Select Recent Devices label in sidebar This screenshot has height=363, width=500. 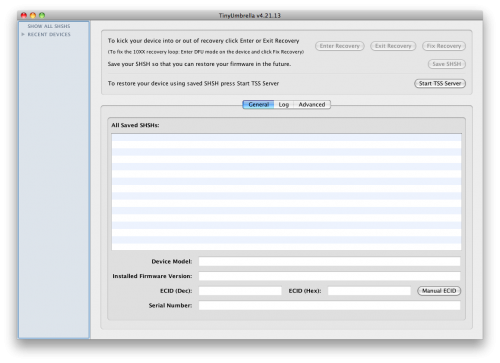pyautogui.click(x=49, y=34)
